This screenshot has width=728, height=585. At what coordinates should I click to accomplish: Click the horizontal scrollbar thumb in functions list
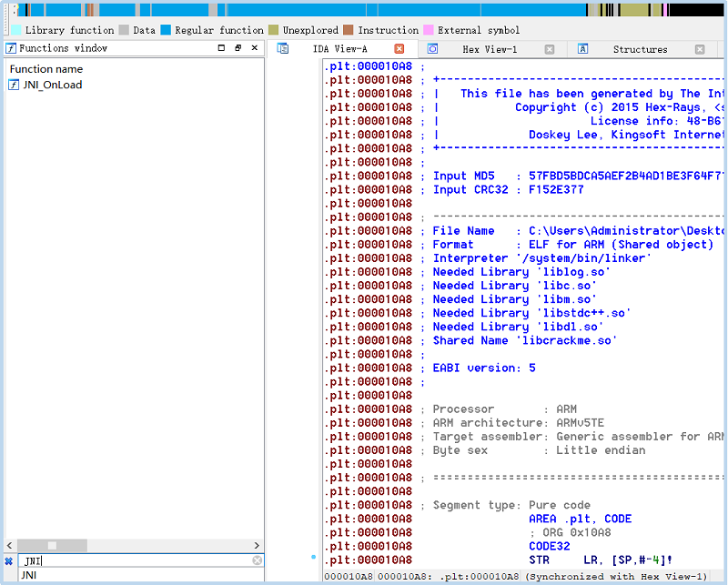point(52,545)
